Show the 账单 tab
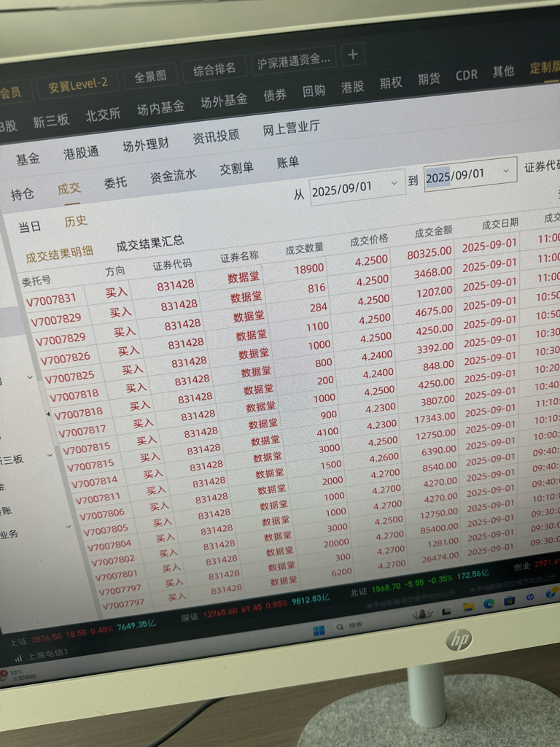This screenshot has width=560, height=747. (287, 162)
